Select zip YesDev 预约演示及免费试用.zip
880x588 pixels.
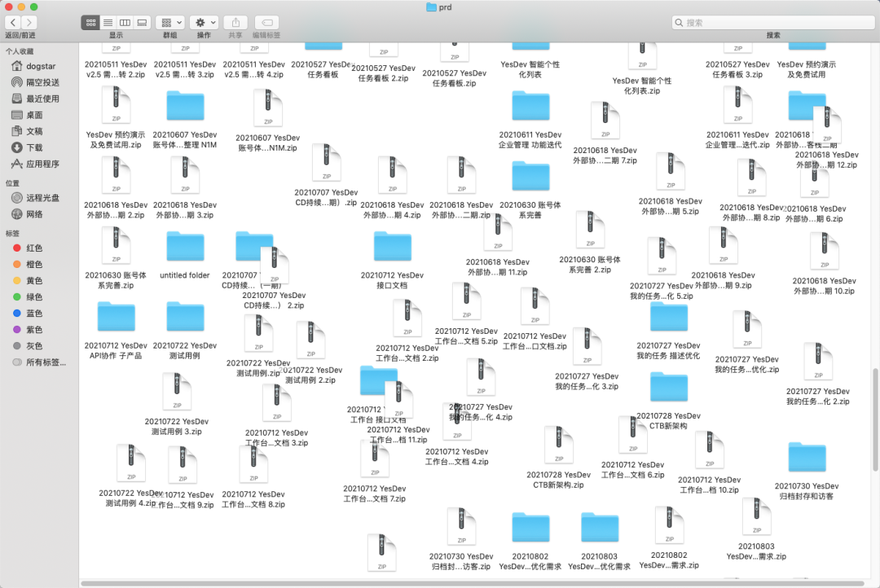click(116, 106)
